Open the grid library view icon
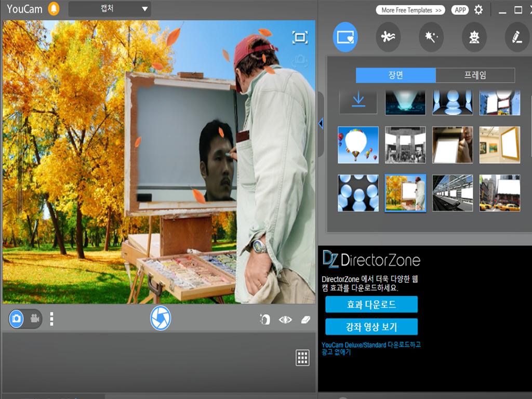The height and width of the screenshot is (399, 532). pos(302,357)
